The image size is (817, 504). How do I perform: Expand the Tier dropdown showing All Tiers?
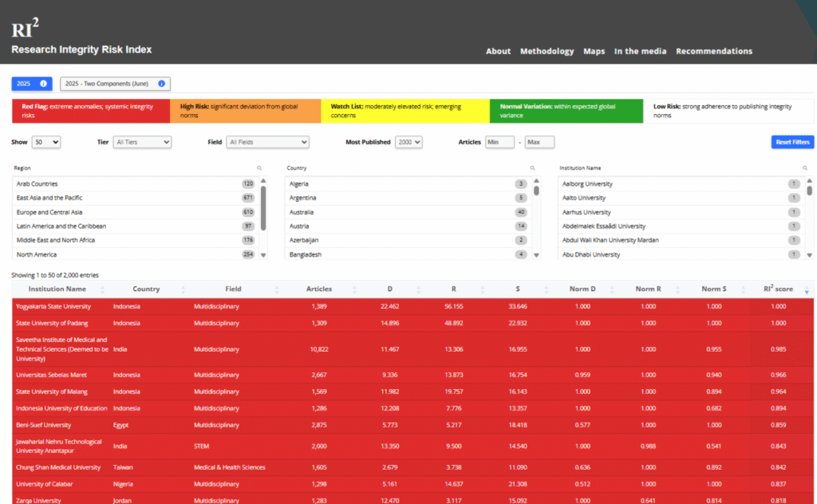(142, 142)
